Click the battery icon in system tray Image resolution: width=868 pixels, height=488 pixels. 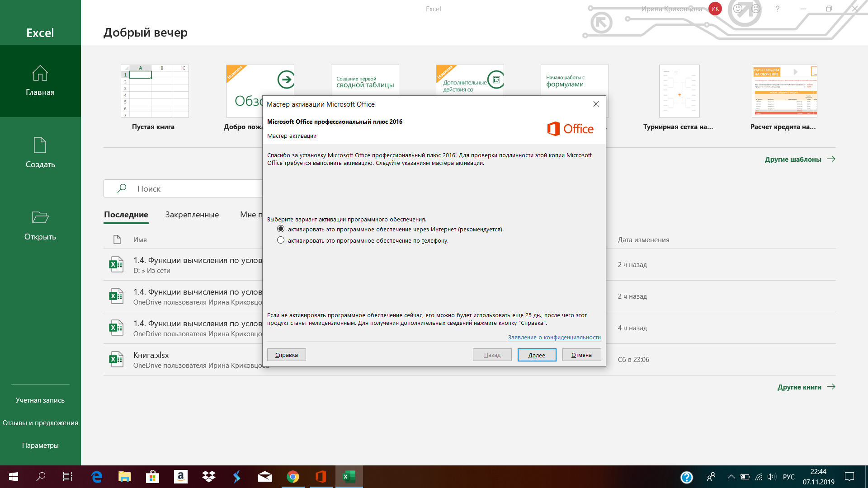coord(745,477)
